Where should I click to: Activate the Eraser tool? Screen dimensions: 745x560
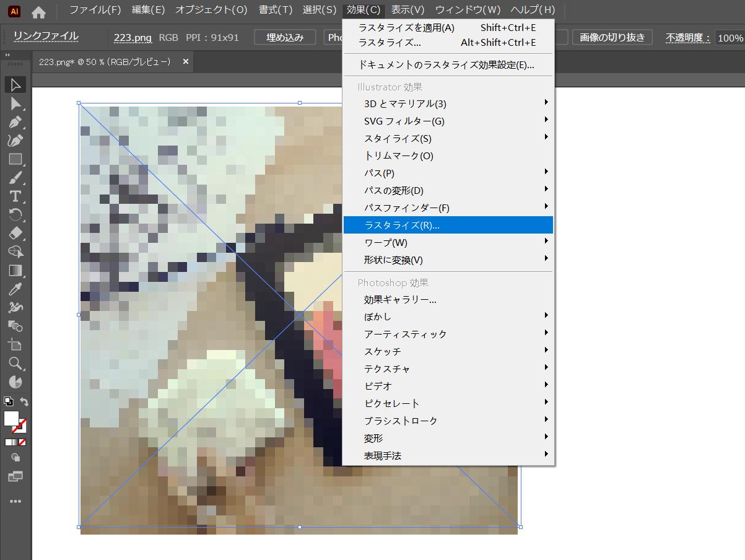(15, 233)
